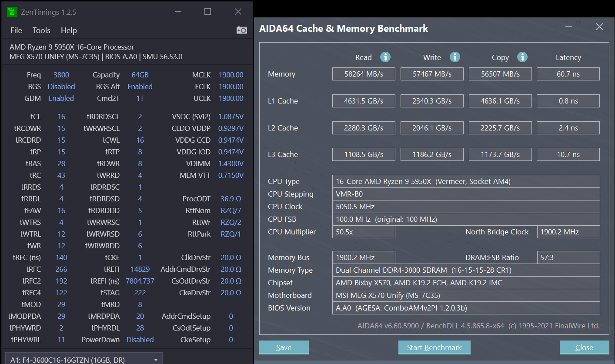Image resolution: width=615 pixels, height=364 pixels.
Task: Open the ZenTimings File menu
Action: point(16,30)
